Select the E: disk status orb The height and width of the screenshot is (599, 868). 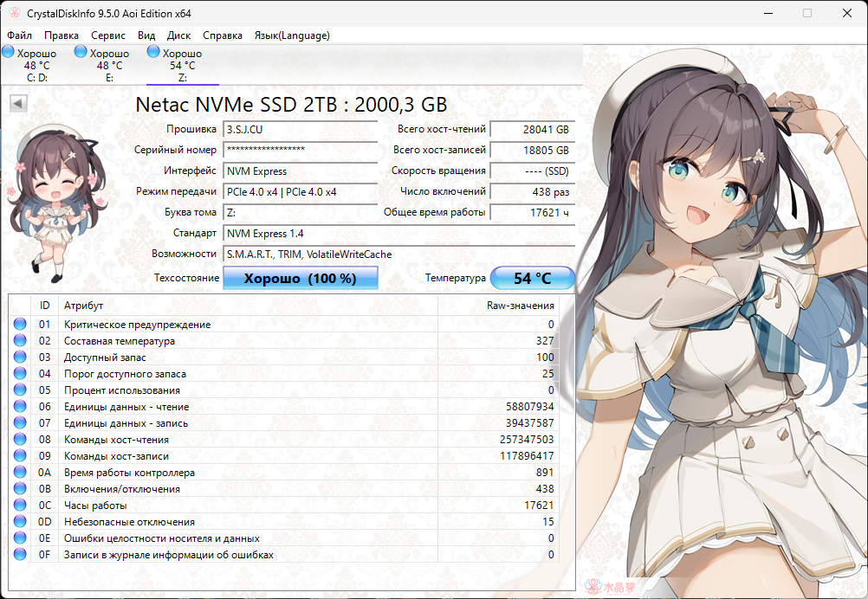[x=81, y=53]
